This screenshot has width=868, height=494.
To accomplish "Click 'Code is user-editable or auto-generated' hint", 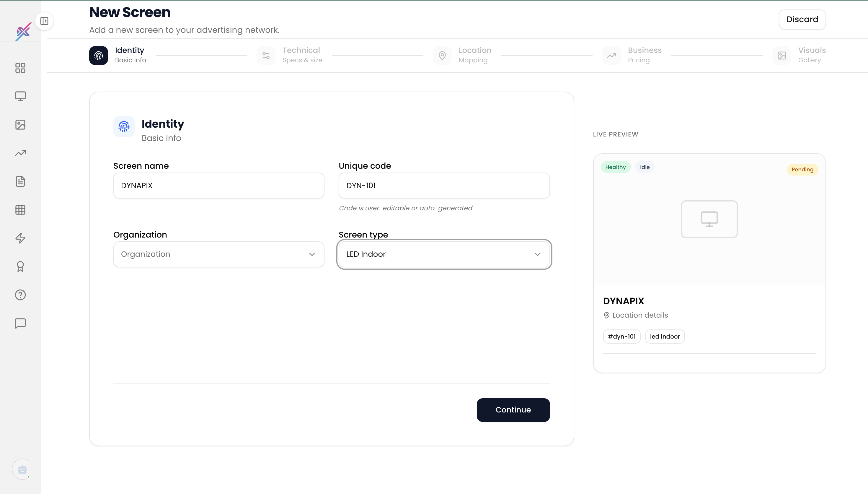I will (406, 208).
